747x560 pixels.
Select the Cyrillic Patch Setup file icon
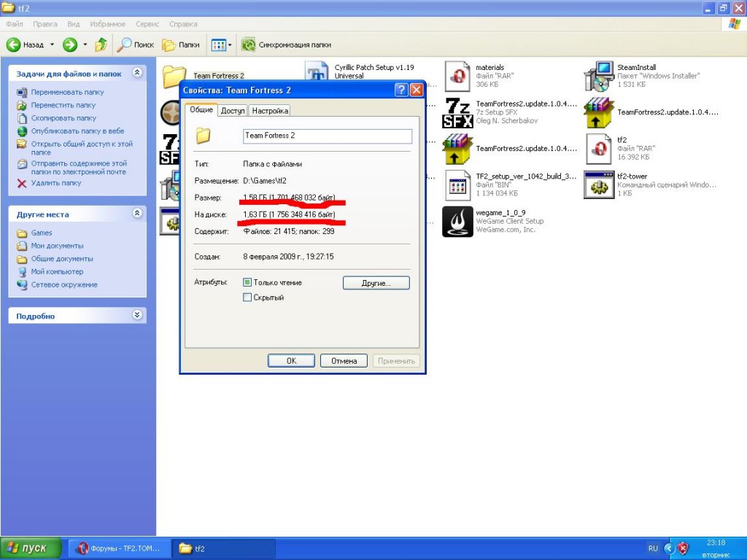pyautogui.click(x=317, y=71)
